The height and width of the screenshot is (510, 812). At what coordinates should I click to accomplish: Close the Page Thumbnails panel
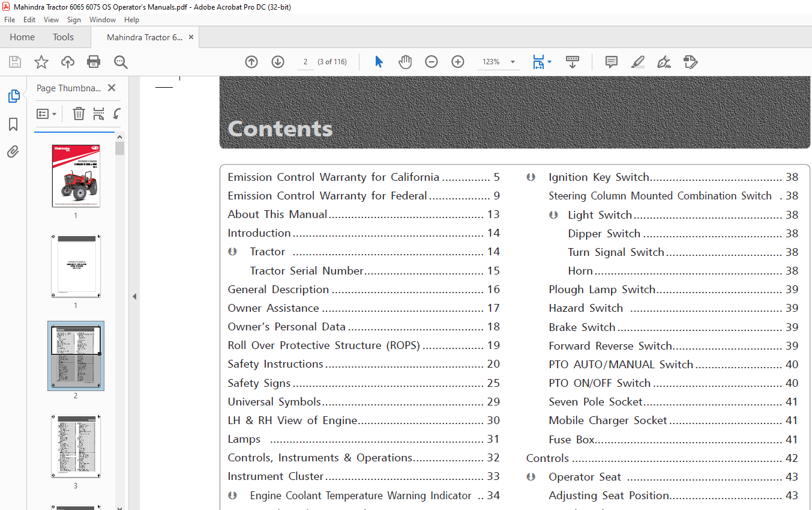coord(112,88)
